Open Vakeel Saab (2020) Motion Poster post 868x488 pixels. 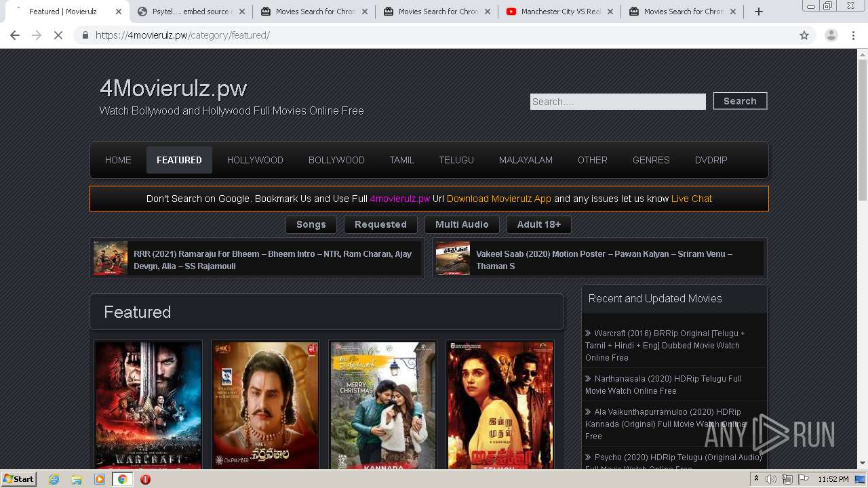(x=604, y=260)
